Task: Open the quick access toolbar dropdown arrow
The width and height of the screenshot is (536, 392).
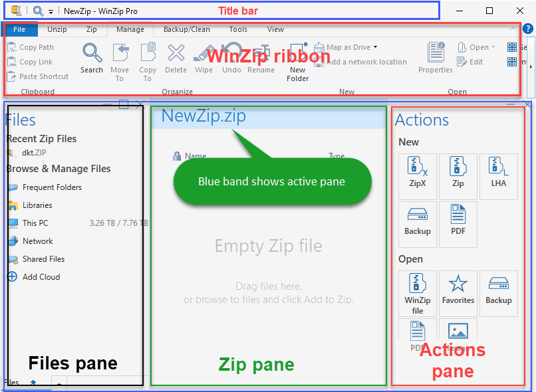Action: click(51, 11)
